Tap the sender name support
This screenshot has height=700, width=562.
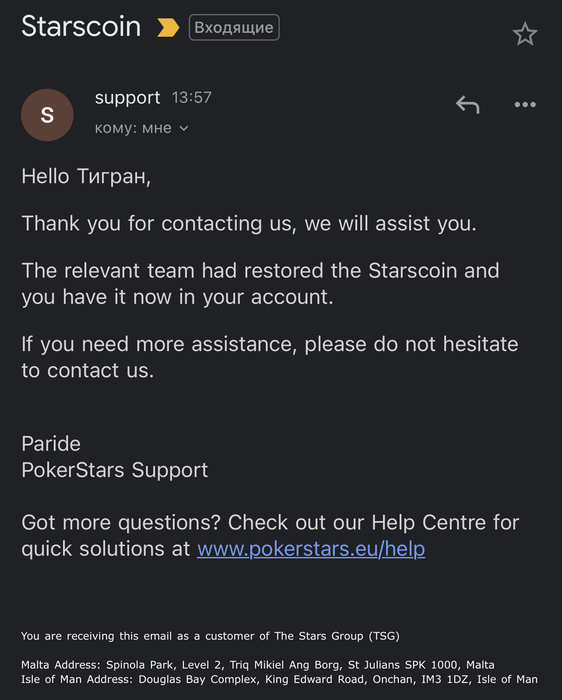pos(127,98)
